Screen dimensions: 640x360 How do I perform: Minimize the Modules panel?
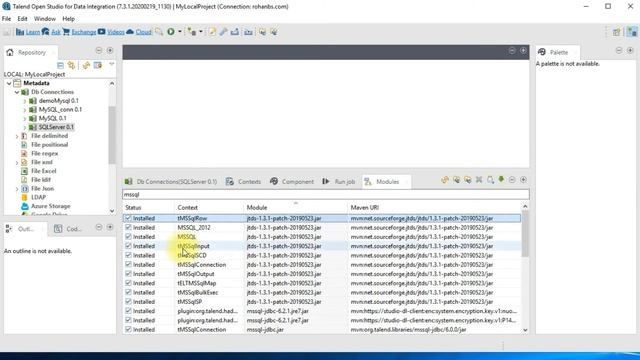512,180
